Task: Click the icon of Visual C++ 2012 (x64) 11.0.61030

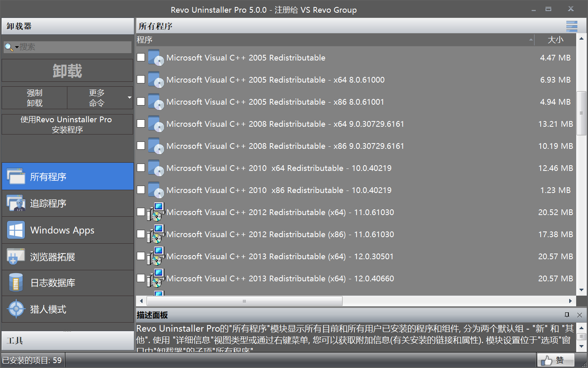Action: (156, 212)
